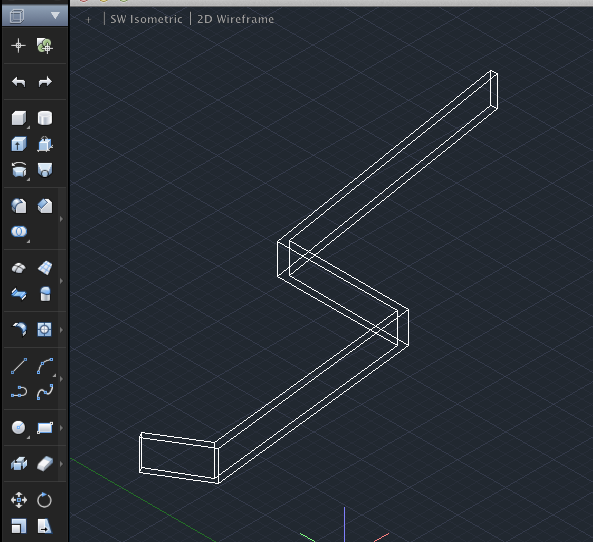Pick the Fillet Edge tool
The image size is (593, 542).
(x=19, y=206)
